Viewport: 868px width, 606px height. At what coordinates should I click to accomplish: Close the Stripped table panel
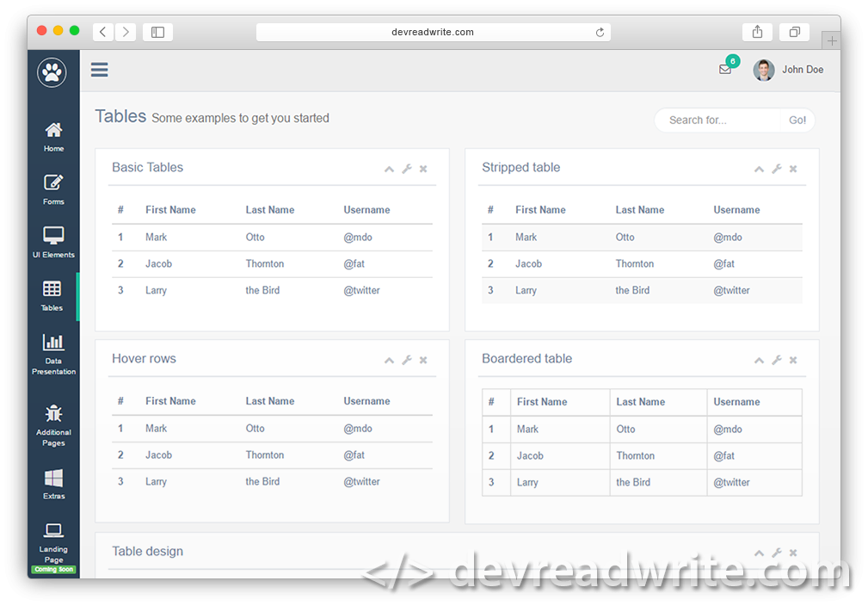793,169
